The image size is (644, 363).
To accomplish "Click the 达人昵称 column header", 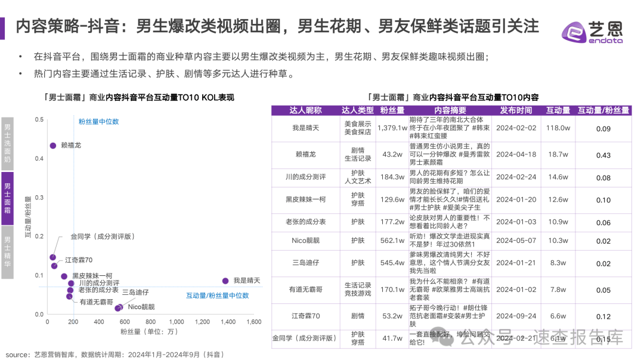I will pyautogui.click(x=305, y=110).
